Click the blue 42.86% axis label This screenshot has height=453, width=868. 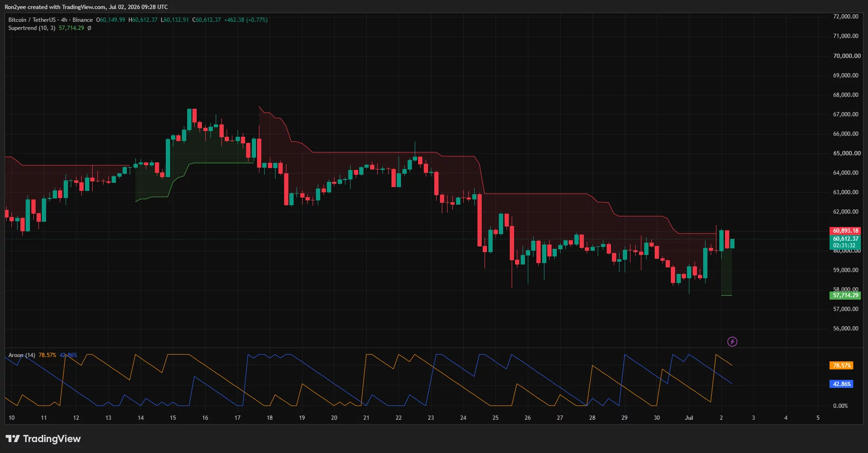pos(842,384)
